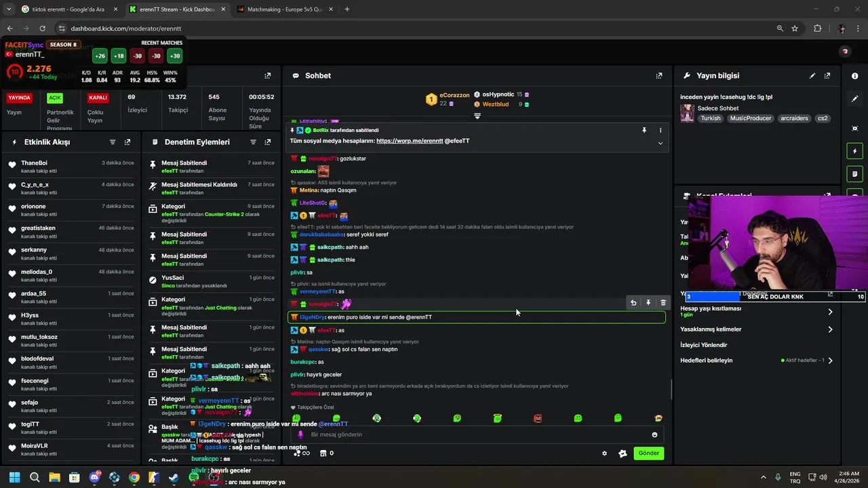Open a new browser tab
868x488 pixels.
347,9
